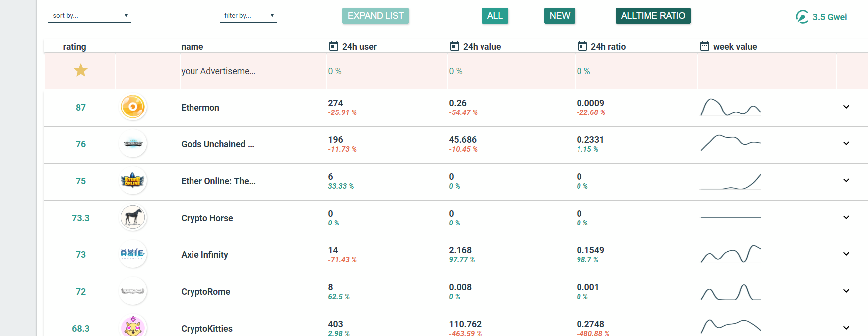The width and height of the screenshot is (868, 336).
Task: Click Axie Infinity 24h ratio 0.1549
Action: pos(590,250)
